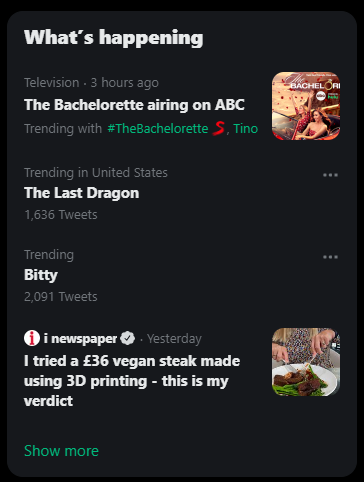Open The Last Dragon trending topic
The image size is (364, 482).
(x=82, y=193)
